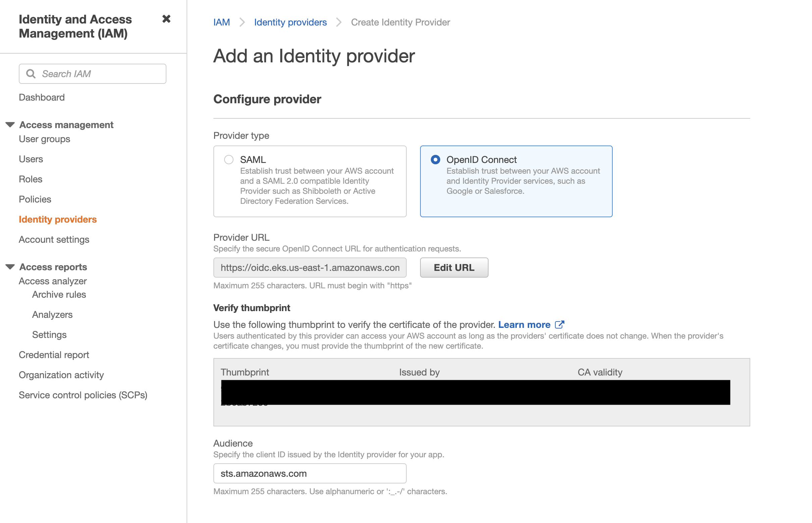
Task: Click the search magnifier icon
Action: click(31, 74)
